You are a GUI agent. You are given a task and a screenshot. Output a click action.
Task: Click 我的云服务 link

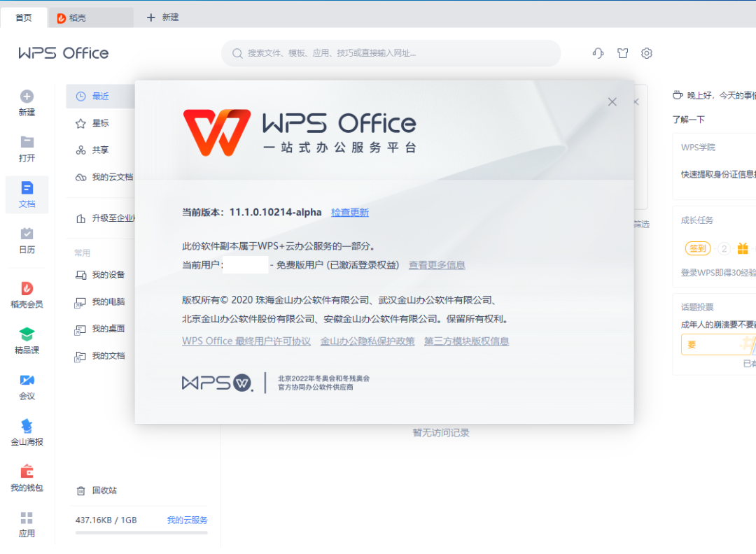point(187,520)
